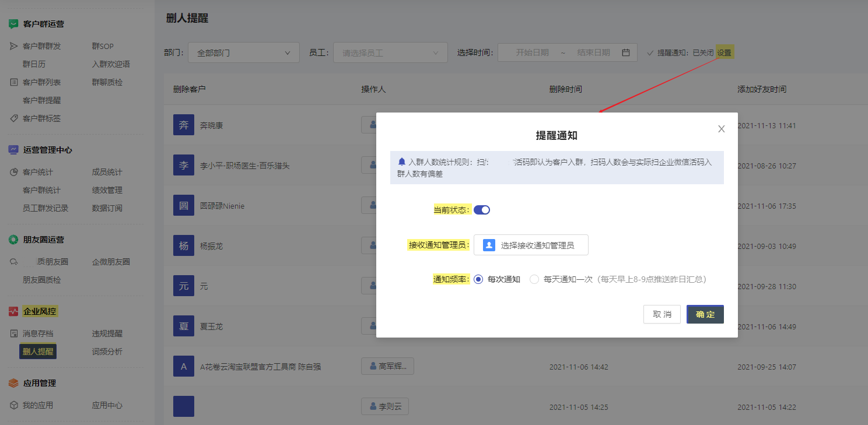This screenshot has height=425, width=868.
Task: Open 入群欢迎语 menu item
Action: (111, 64)
